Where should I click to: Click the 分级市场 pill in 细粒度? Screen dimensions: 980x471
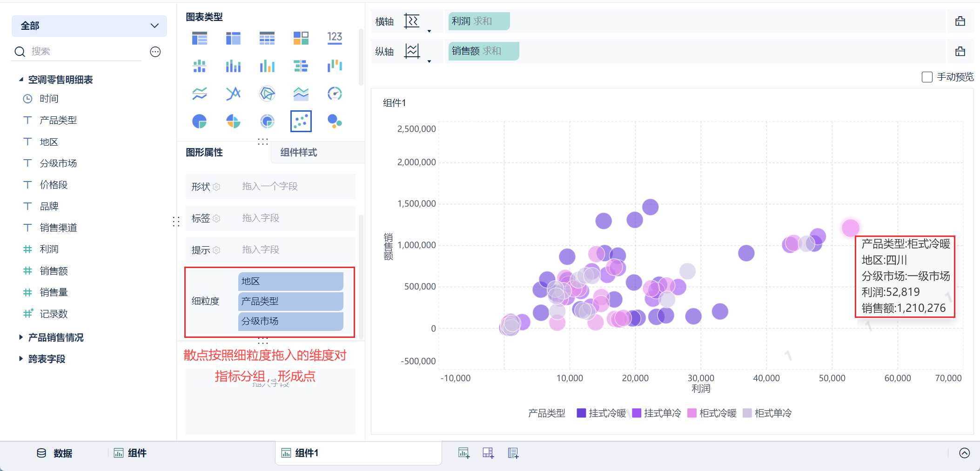291,321
